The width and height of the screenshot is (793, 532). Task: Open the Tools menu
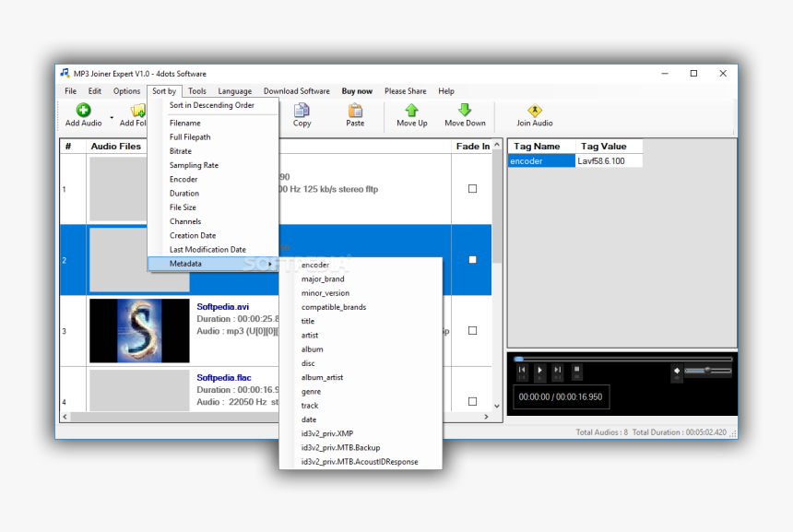pyautogui.click(x=196, y=90)
